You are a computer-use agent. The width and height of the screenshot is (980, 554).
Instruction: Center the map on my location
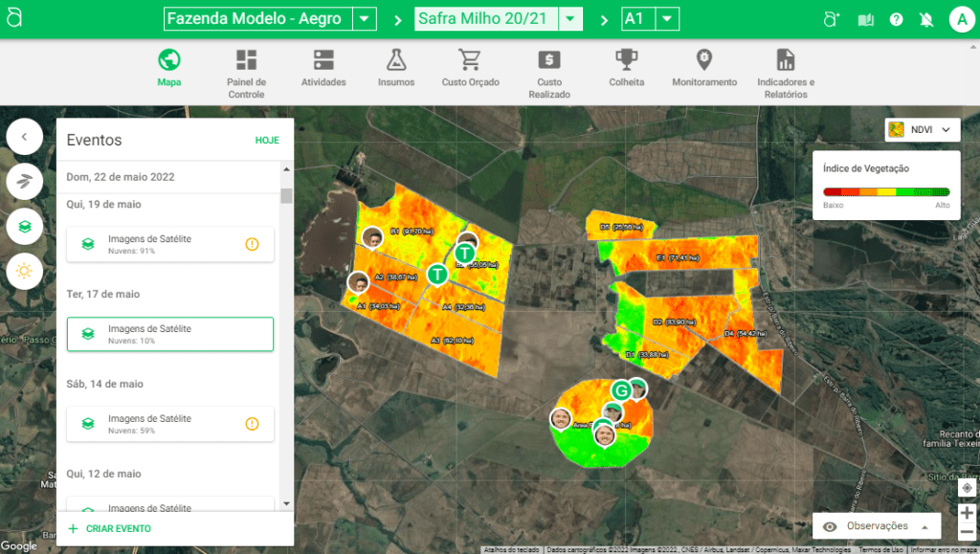pyautogui.click(x=967, y=488)
